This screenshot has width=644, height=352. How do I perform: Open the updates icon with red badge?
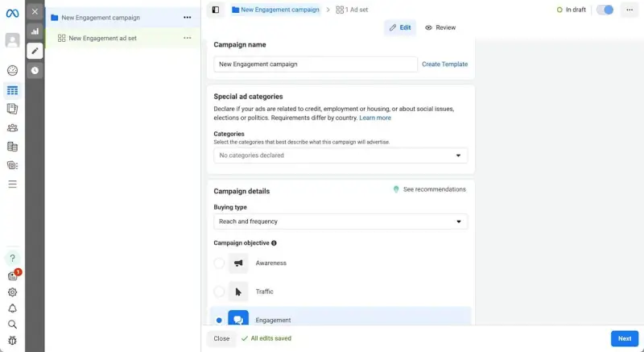[13, 275]
